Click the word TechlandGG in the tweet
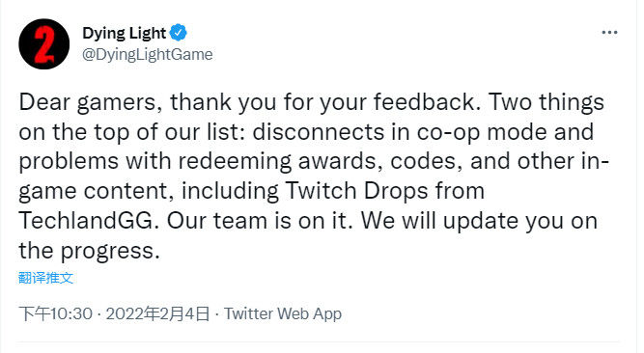 [88, 221]
